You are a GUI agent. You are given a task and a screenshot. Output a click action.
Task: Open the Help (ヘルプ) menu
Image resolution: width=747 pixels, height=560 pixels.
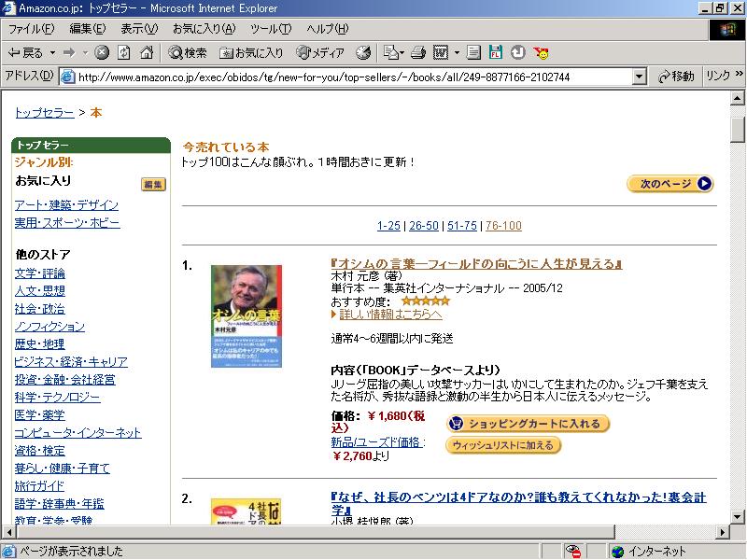tap(328, 29)
